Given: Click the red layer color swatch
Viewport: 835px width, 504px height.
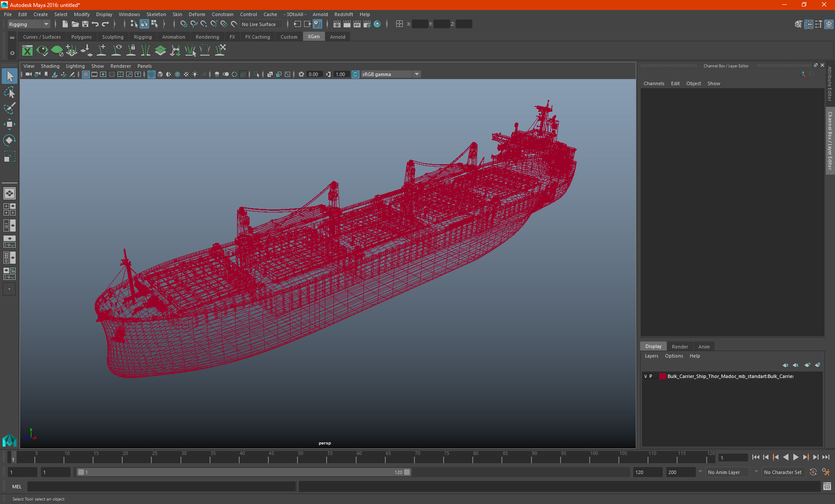Looking at the screenshot, I should (662, 376).
